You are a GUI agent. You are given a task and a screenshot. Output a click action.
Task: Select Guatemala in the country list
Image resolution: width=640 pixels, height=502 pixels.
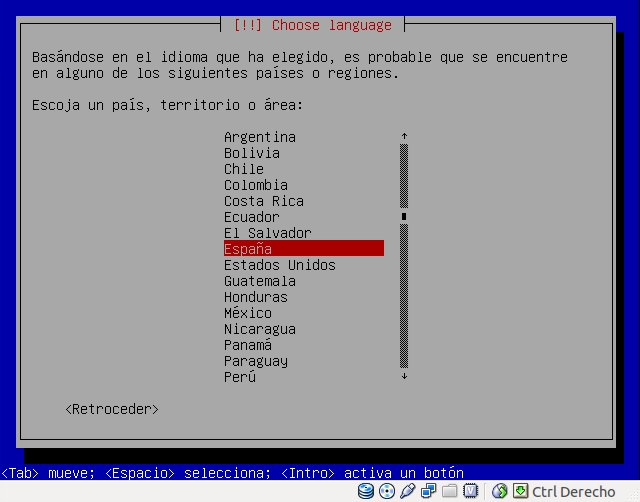pos(304,281)
